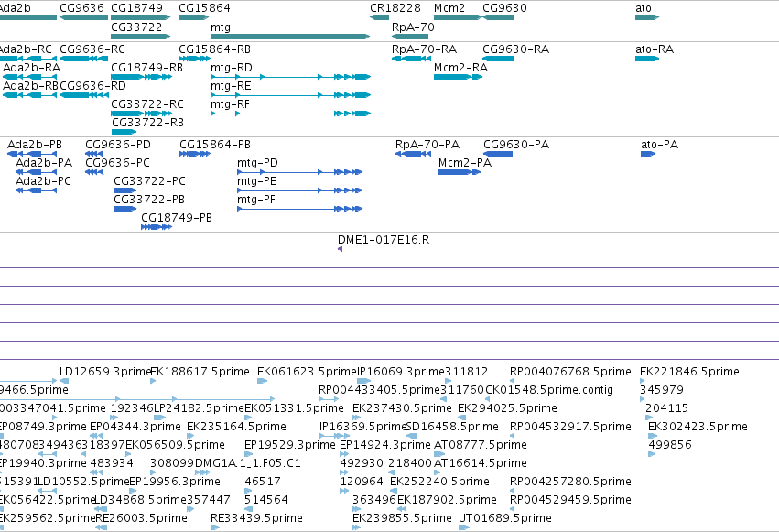Select EST LD12659.3prime
The width and height of the screenshot is (779, 532).
click(x=64, y=381)
